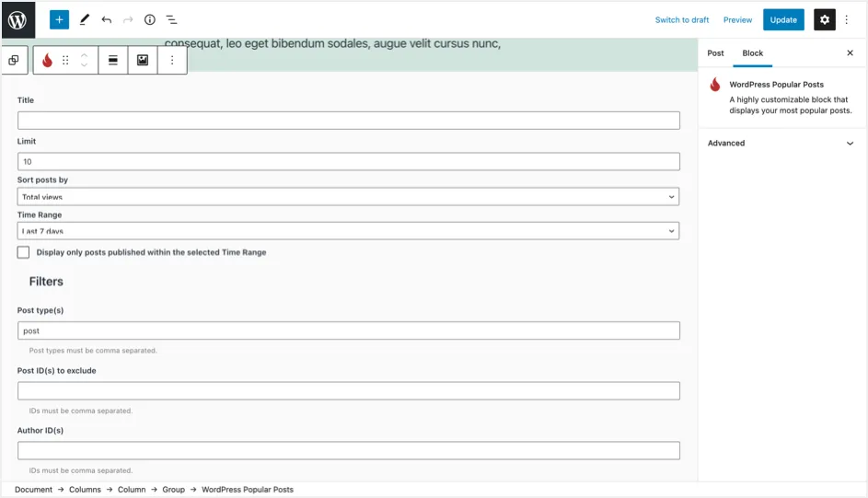Undo the last change
Image resolution: width=868 pixels, height=498 pixels.
click(106, 20)
